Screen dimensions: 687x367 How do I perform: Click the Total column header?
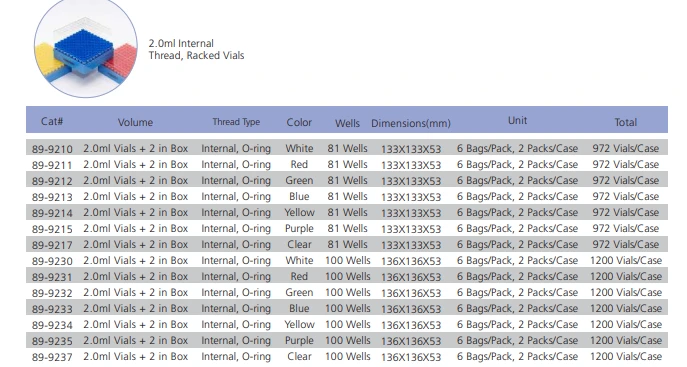(x=626, y=122)
